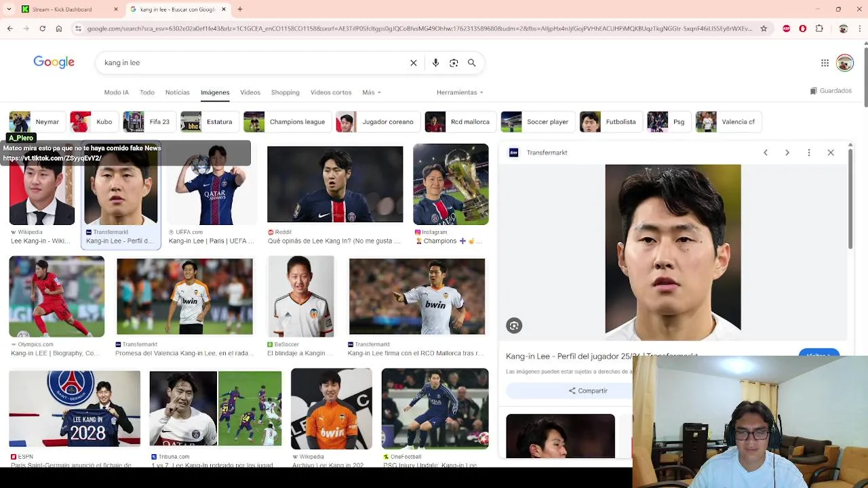
Task: Open tab search dropdown arrow
Action: pyautogui.click(x=9, y=9)
